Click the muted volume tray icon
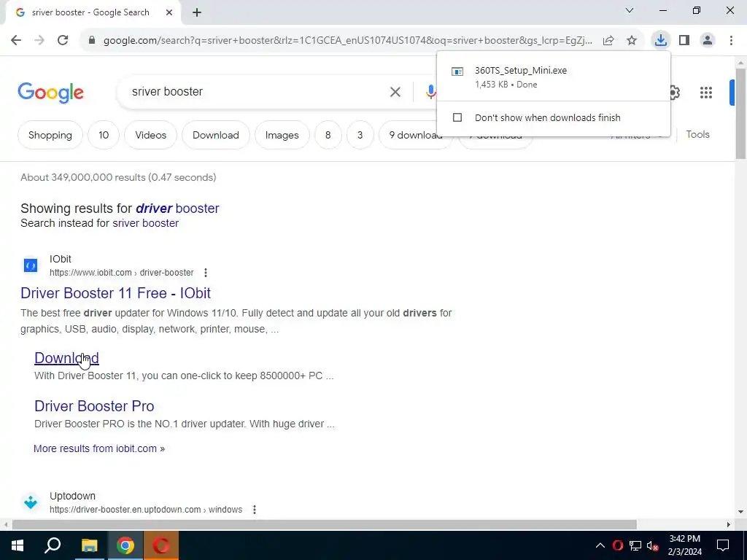The height and width of the screenshot is (560, 747). point(652,545)
